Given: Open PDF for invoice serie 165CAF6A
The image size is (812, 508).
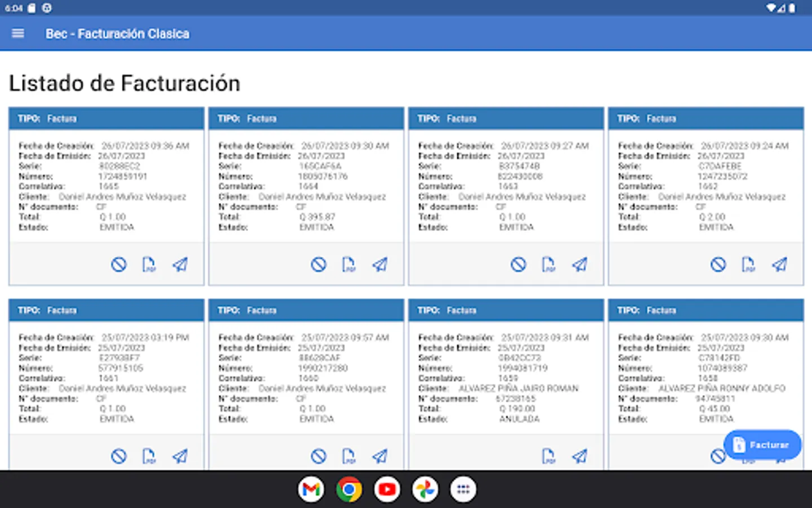Looking at the screenshot, I should tap(348, 264).
